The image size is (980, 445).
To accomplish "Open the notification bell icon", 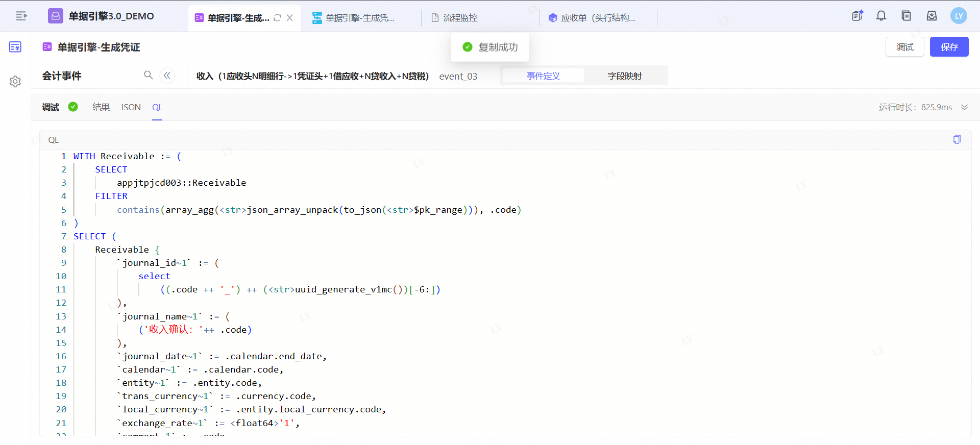I will pyautogui.click(x=881, y=16).
